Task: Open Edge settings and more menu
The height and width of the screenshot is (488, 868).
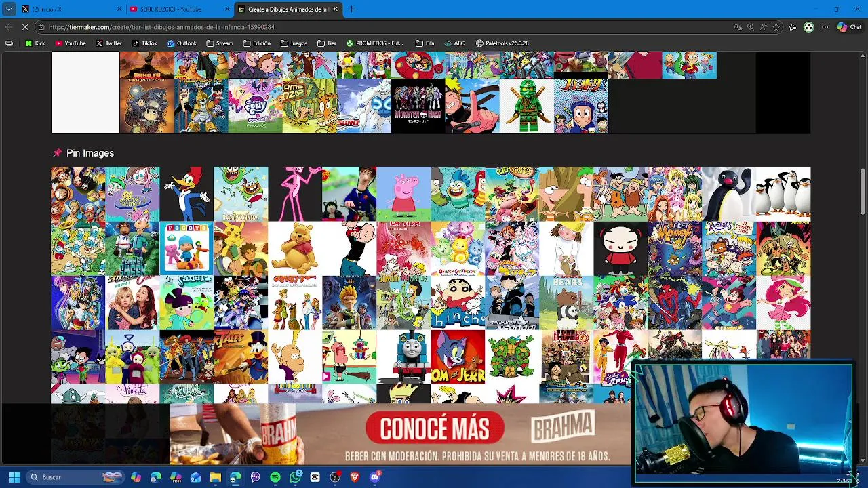Action: (x=825, y=27)
